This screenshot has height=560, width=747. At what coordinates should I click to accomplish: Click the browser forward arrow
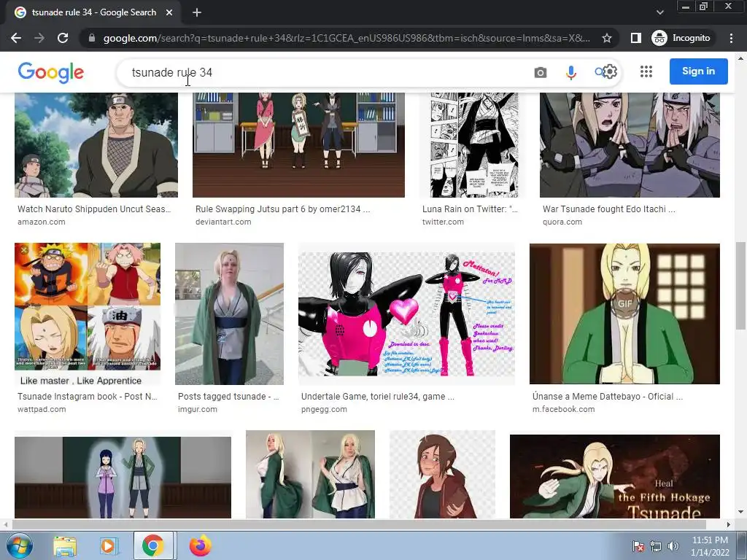pos(39,38)
